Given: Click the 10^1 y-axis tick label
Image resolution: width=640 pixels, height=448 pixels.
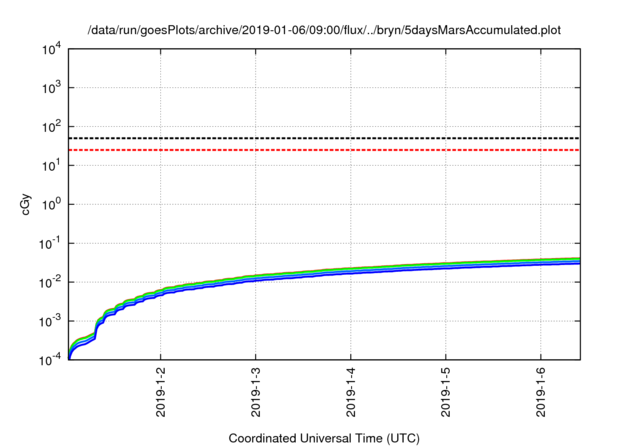Looking at the screenshot, I should [x=51, y=166].
